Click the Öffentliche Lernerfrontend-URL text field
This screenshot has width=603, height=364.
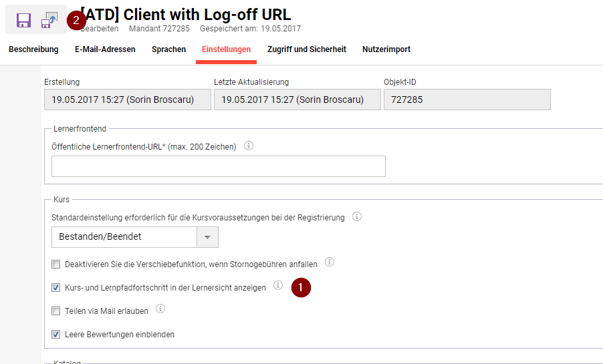coord(218,166)
